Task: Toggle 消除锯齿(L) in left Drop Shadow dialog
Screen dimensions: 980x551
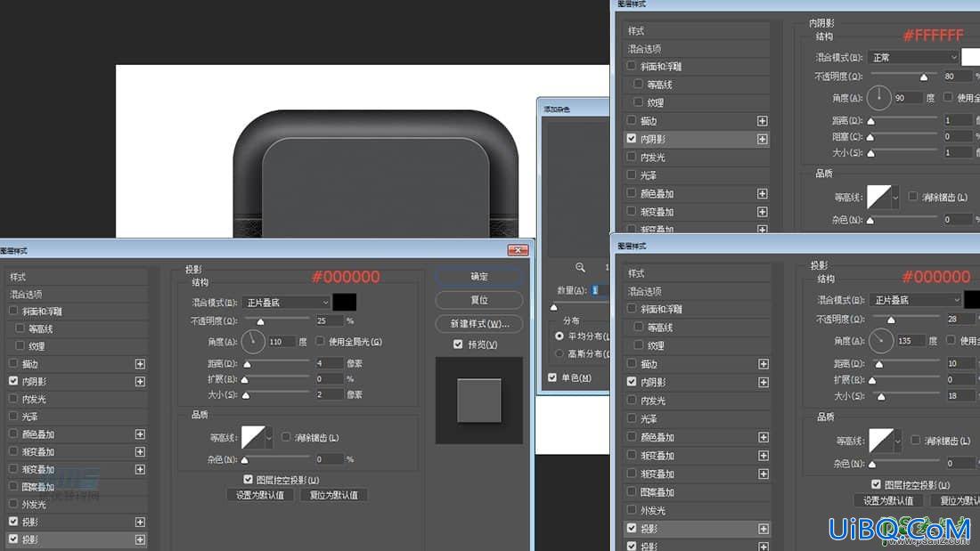Action: [286, 437]
